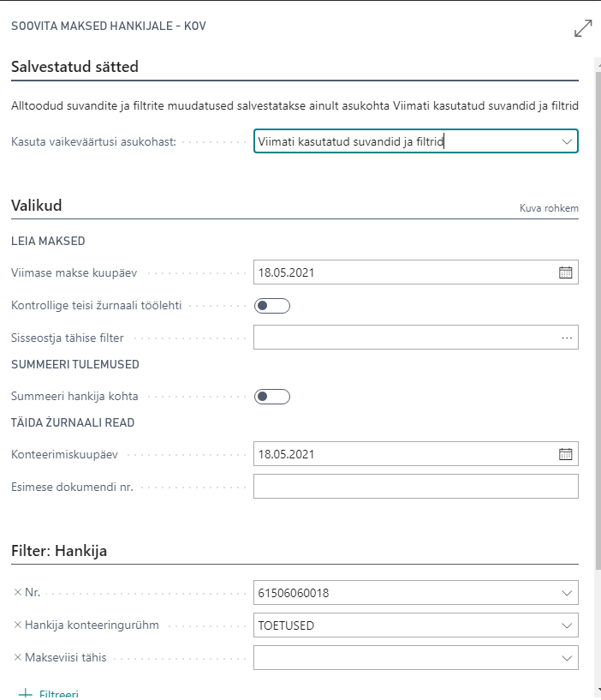This screenshot has height=700, width=601.
Task: Expand the Nr. filter dropdown
Action: pyautogui.click(x=566, y=593)
